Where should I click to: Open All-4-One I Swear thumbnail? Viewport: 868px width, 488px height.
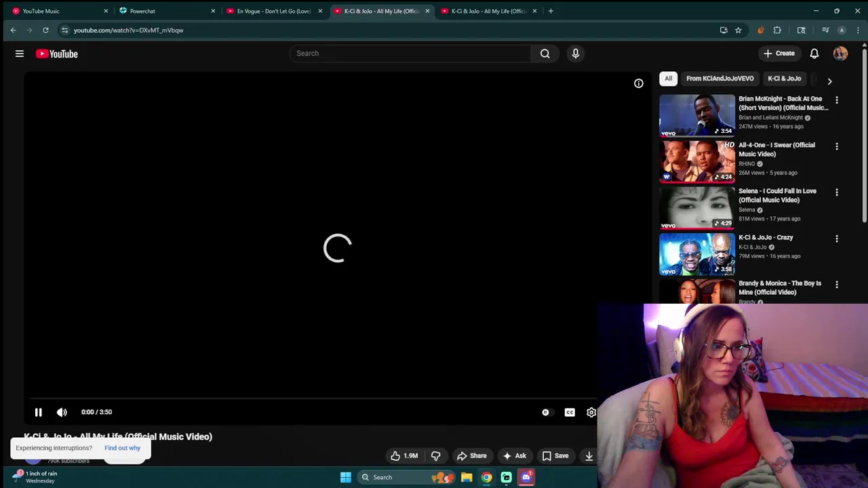point(696,161)
